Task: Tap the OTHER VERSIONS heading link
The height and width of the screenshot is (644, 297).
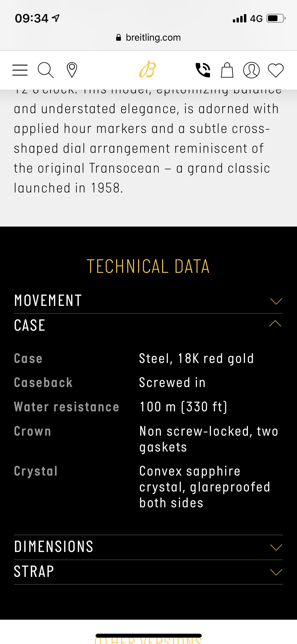Action: (148, 641)
